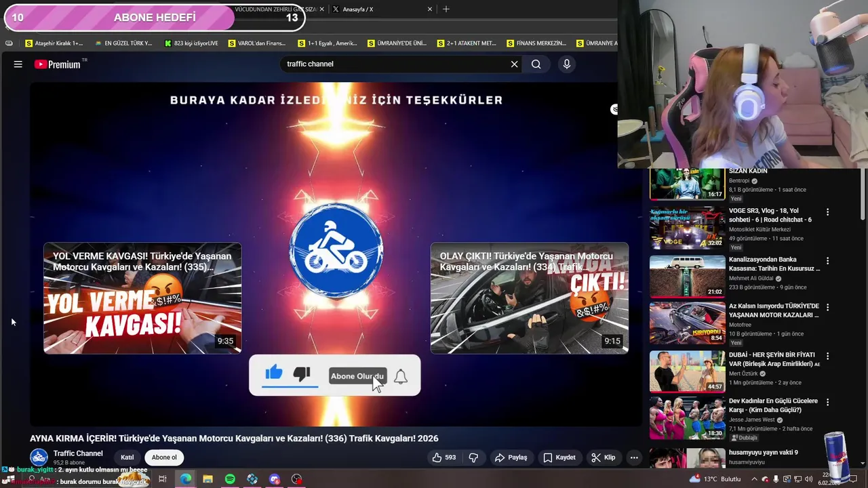Open Ataşehir Kiralık bookmark
This screenshot has height=488, width=868.
pyautogui.click(x=54, y=43)
